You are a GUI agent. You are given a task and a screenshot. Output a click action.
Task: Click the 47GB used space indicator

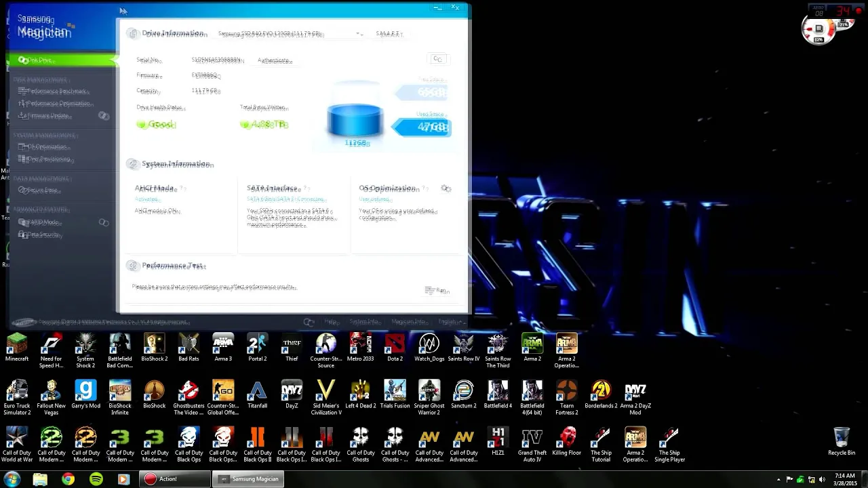click(x=422, y=127)
